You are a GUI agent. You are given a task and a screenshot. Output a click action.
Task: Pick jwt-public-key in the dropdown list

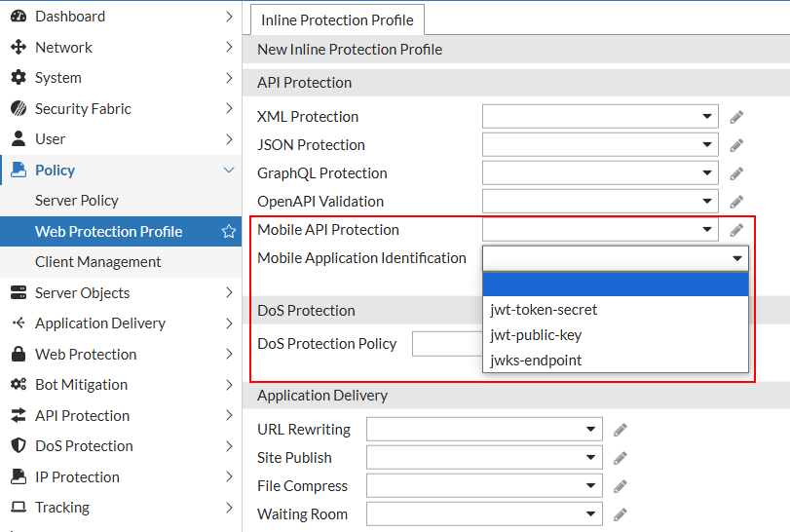(x=537, y=335)
